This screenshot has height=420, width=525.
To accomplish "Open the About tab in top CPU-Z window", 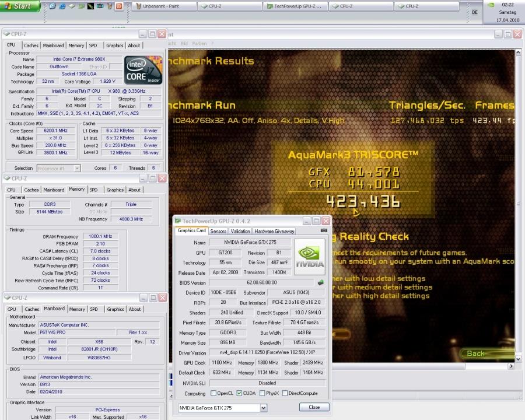I will pyautogui.click(x=134, y=45).
